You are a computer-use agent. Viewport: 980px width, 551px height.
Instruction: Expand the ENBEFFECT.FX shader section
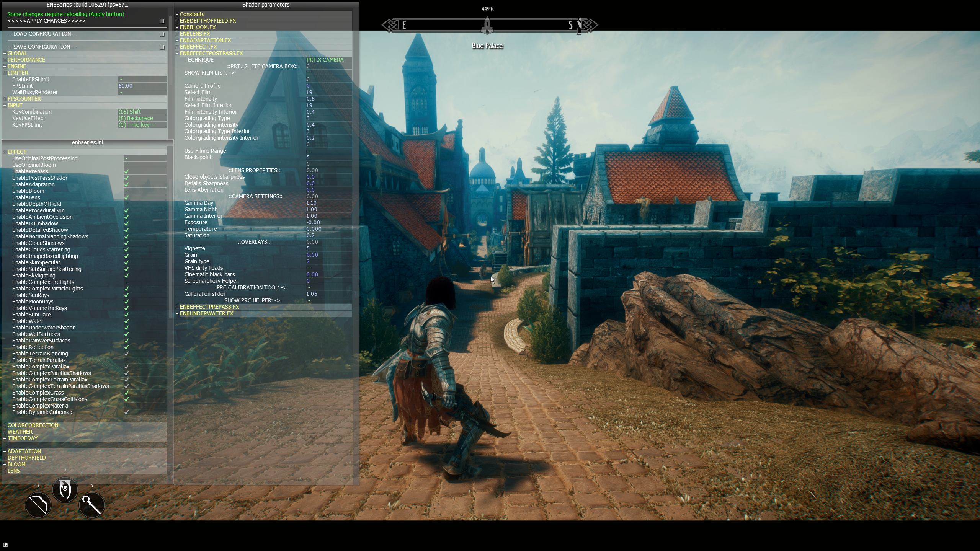tap(177, 47)
